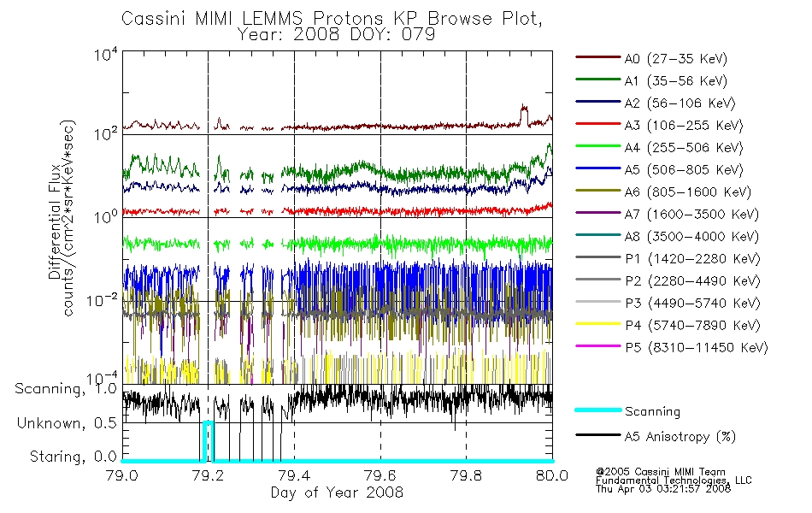Viewport: 812px width, 513px height.
Task: Click the A0 (27-35 KeV) legend line
Action: point(598,57)
